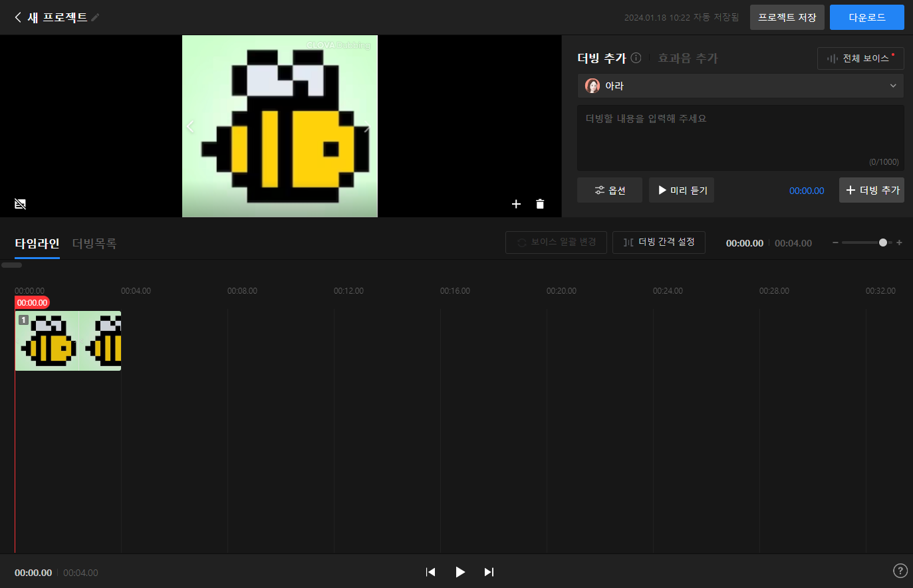Switch to the 효과음 추가 tab
The image size is (913, 588).
(688, 58)
